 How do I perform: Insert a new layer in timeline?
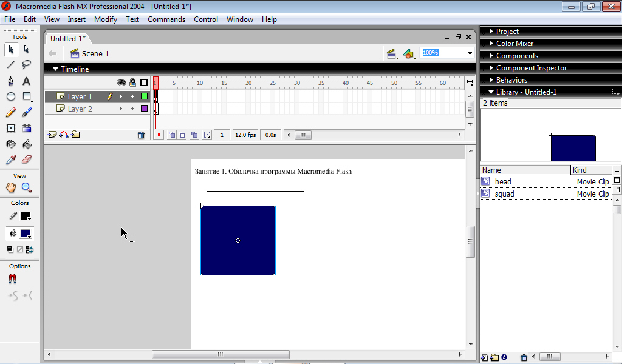pos(52,135)
